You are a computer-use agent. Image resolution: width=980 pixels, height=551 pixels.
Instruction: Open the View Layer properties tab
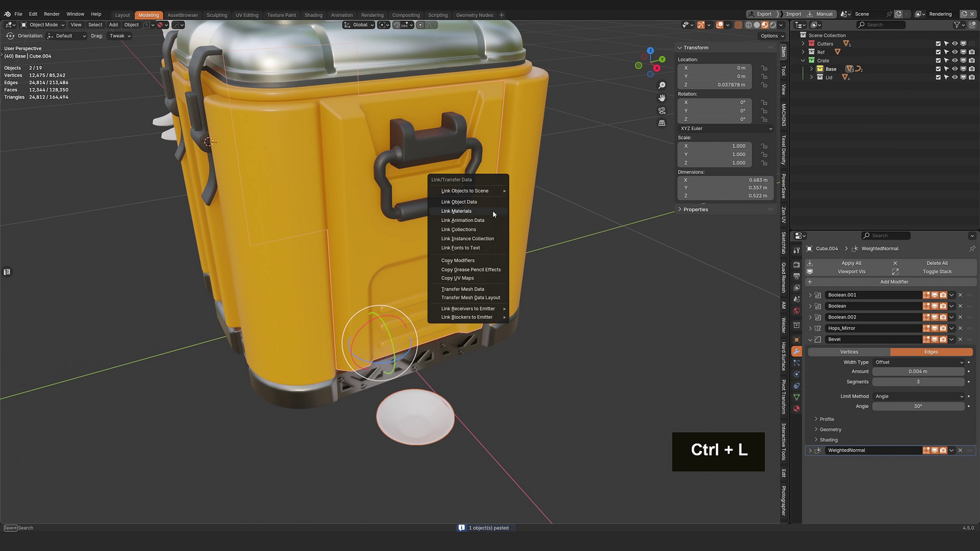796,287
